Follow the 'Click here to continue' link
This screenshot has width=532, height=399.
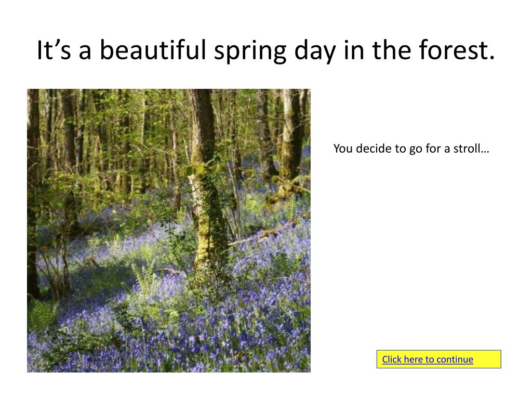tap(428, 360)
